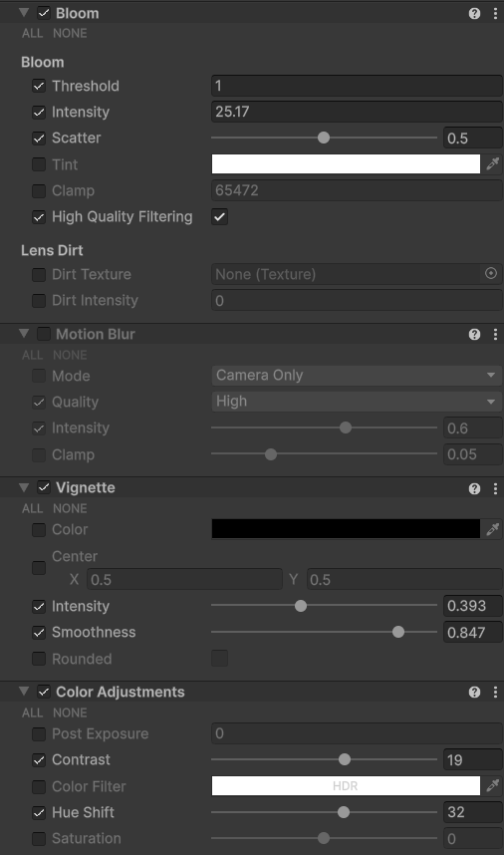
Task: Open the Dirt Texture object picker
Action: [491, 274]
